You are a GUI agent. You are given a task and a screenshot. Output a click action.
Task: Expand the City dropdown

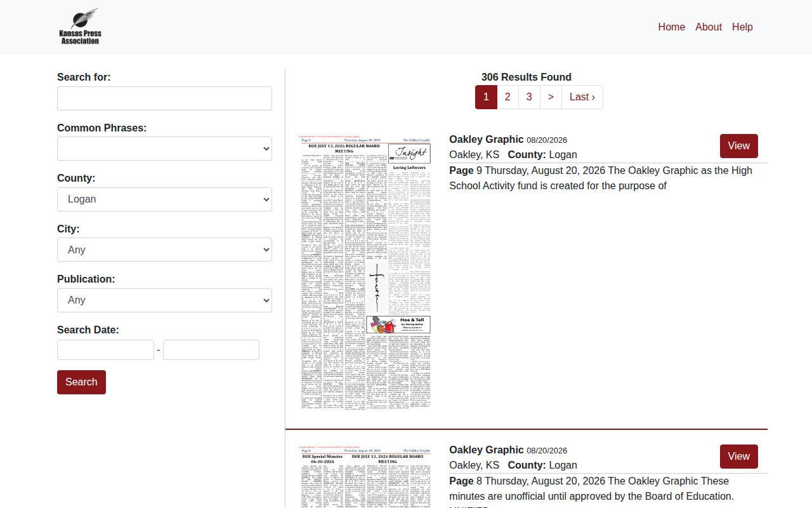click(164, 250)
